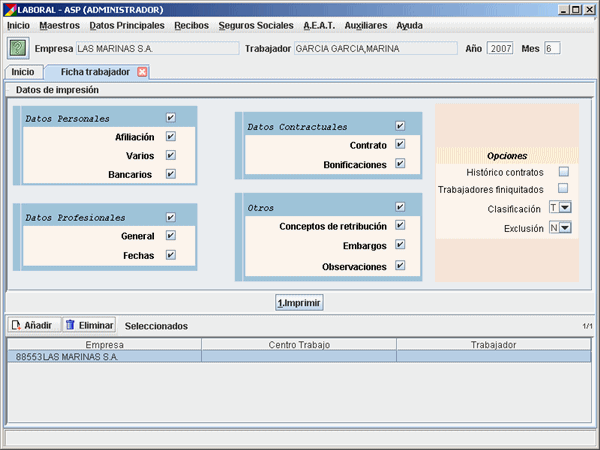
Task: Toggle Conceptos de retribución checkbox
Action: click(400, 225)
